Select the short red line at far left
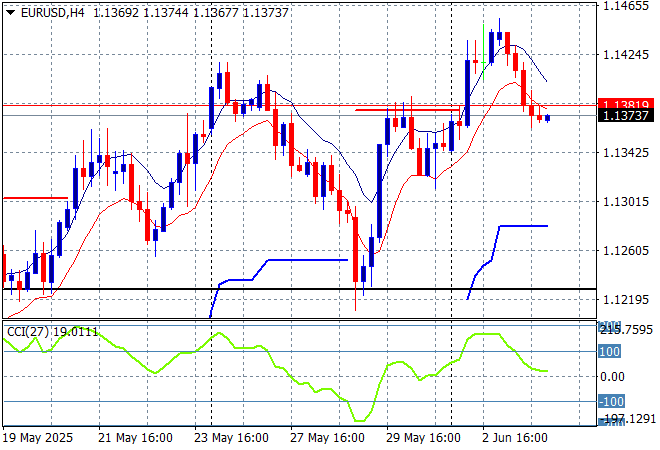 (x=35, y=198)
